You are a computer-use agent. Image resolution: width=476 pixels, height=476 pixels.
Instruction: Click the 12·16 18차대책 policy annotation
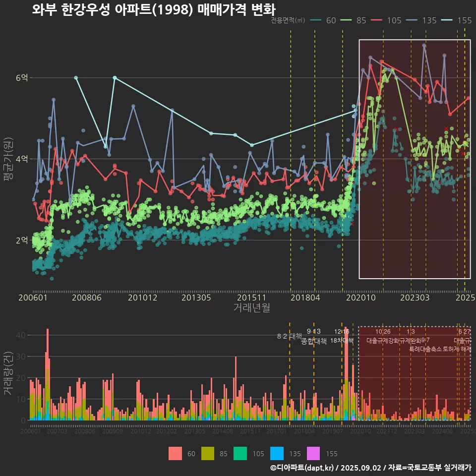[342, 336]
